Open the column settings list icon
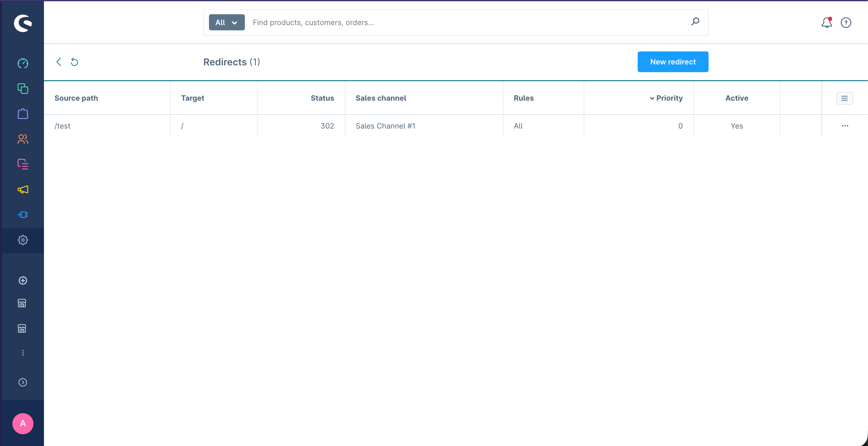The image size is (868, 446). 844,98
